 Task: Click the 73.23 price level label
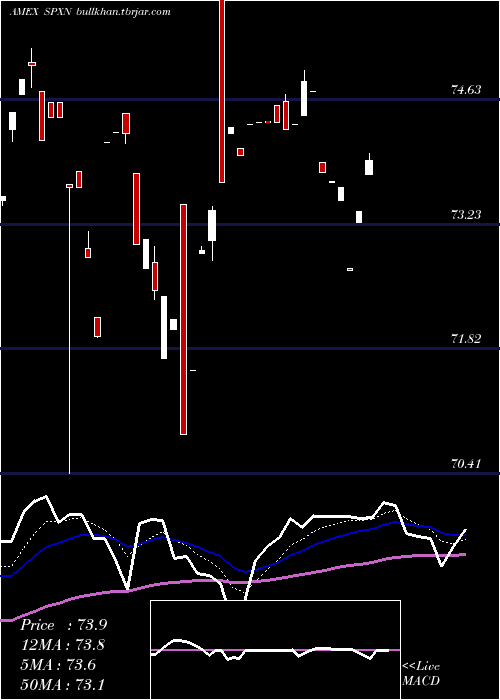click(466, 215)
